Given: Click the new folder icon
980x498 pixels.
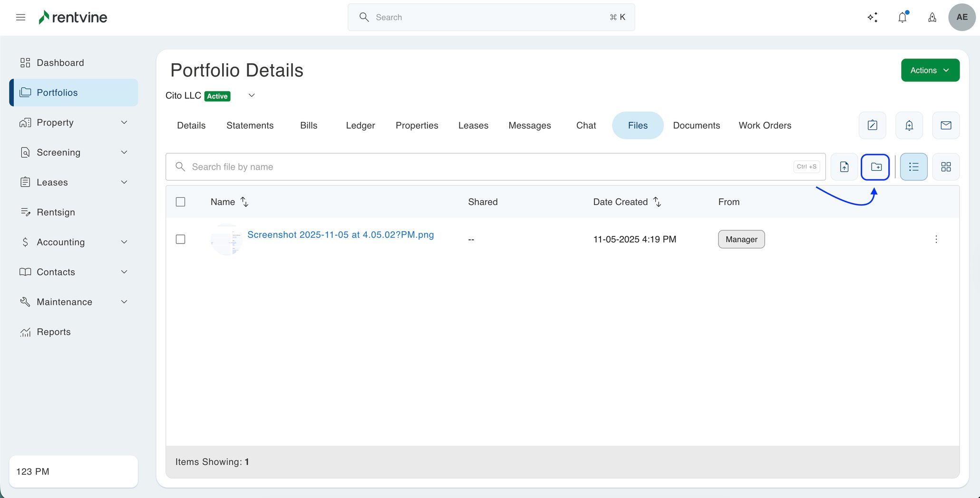Looking at the screenshot, I should coord(875,167).
